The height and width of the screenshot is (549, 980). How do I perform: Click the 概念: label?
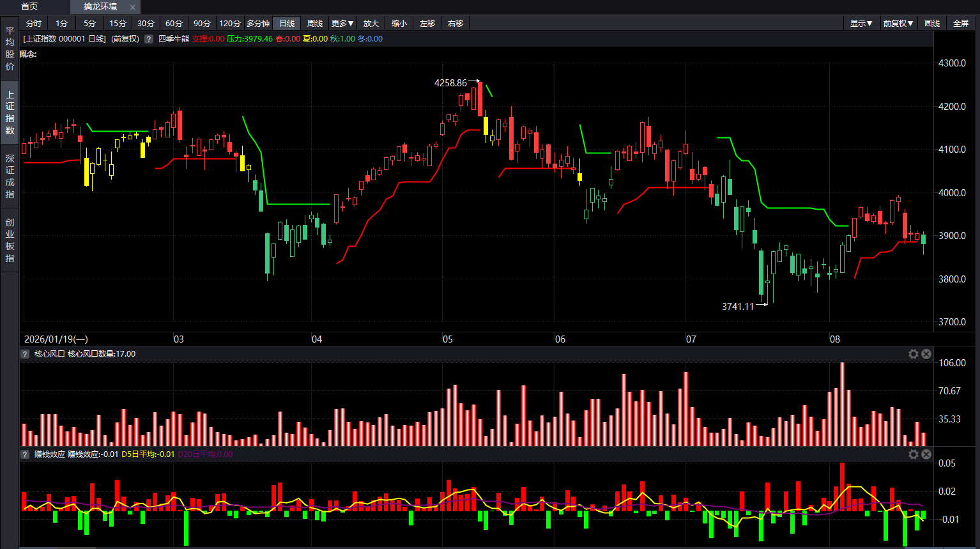pyautogui.click(x=28, y=54)
